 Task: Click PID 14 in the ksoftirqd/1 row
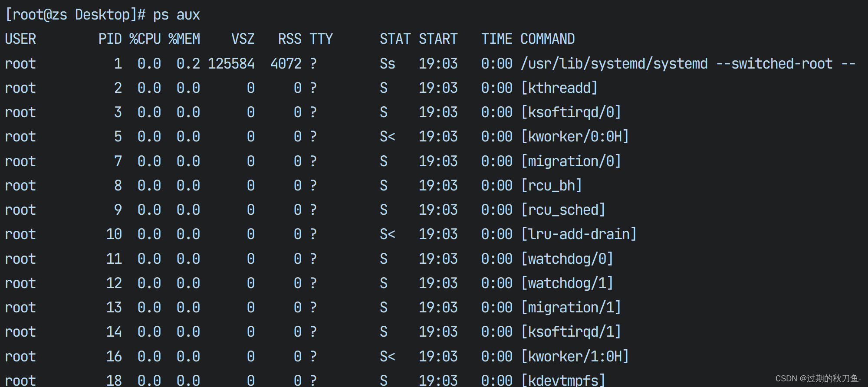[x=114, y=332]
